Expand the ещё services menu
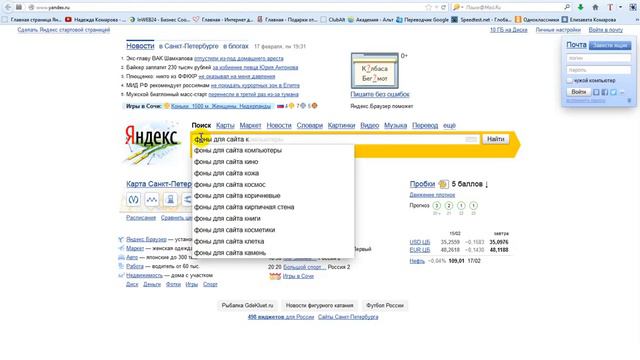Viewport: 640px width, 360px height. coord(449,125)
